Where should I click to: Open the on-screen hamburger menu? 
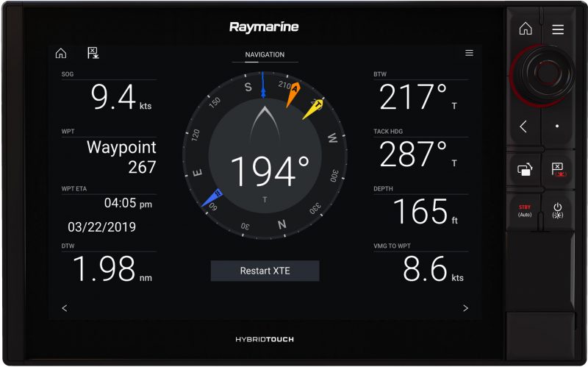469,53
